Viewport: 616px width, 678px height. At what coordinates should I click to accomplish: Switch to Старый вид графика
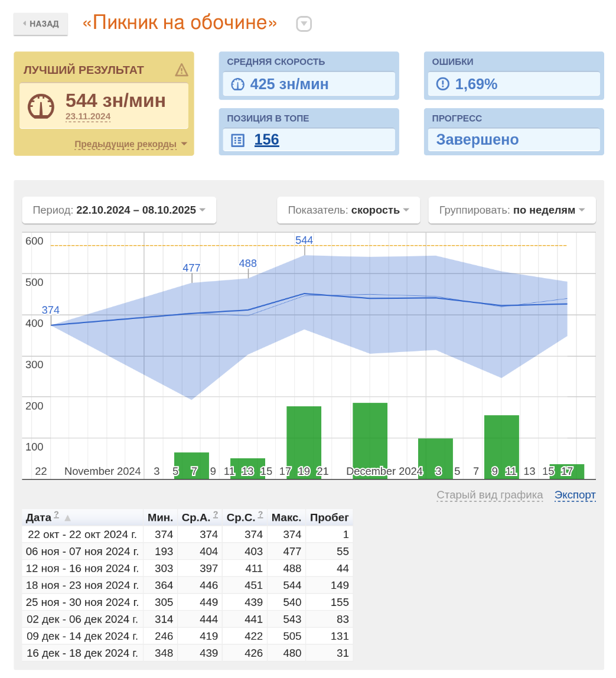(x=490, y=495)
